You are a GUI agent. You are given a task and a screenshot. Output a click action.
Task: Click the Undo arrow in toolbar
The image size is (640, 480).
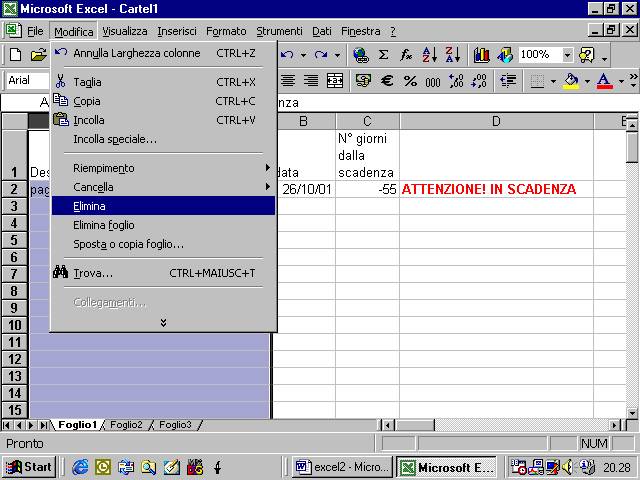tap(287, 55)
